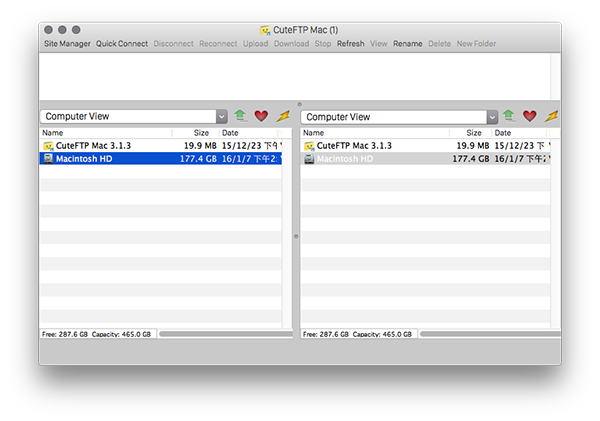Select CuteFTP Mac 3.1.3 icon in left pane
This screenshot has height=421, width=600.
click(x=48, y=146)
